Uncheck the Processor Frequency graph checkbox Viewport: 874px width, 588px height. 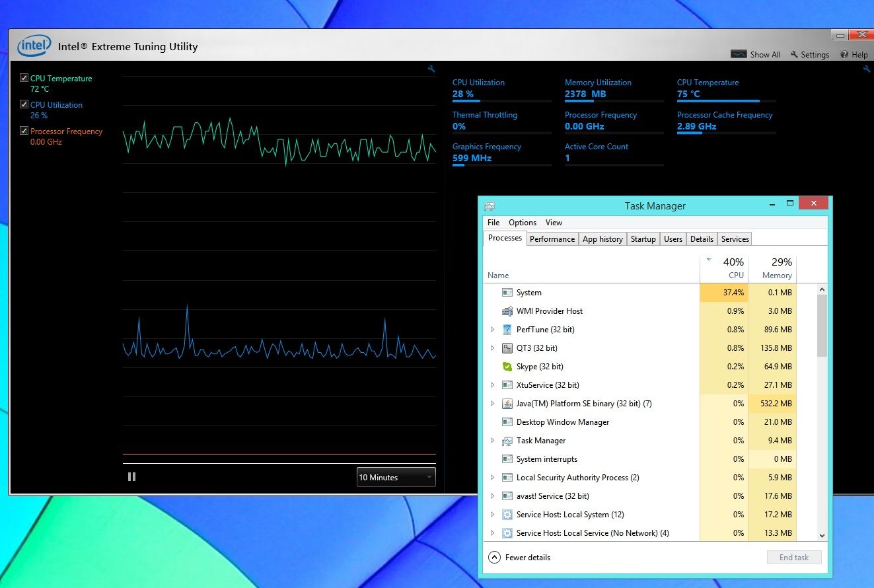24,131
